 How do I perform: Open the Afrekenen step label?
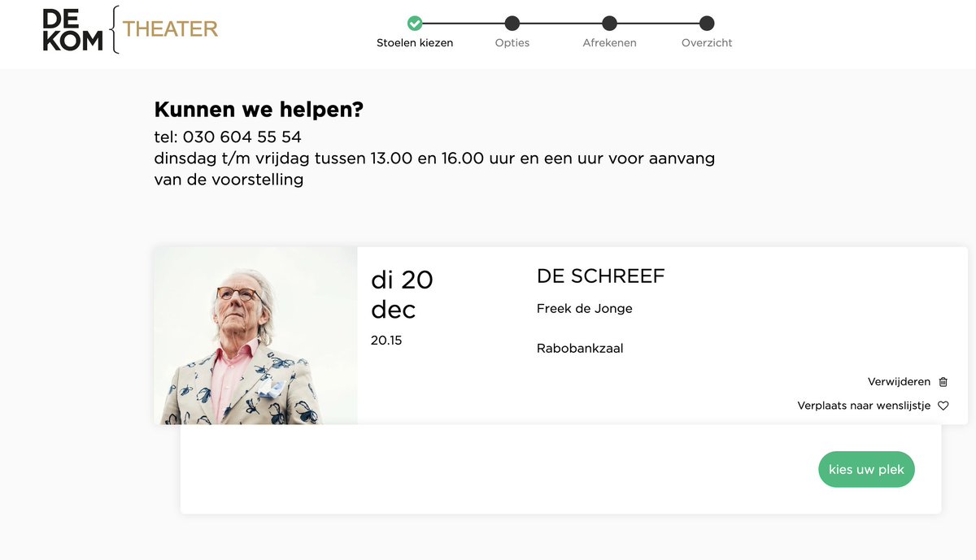(x=609, y=43)
